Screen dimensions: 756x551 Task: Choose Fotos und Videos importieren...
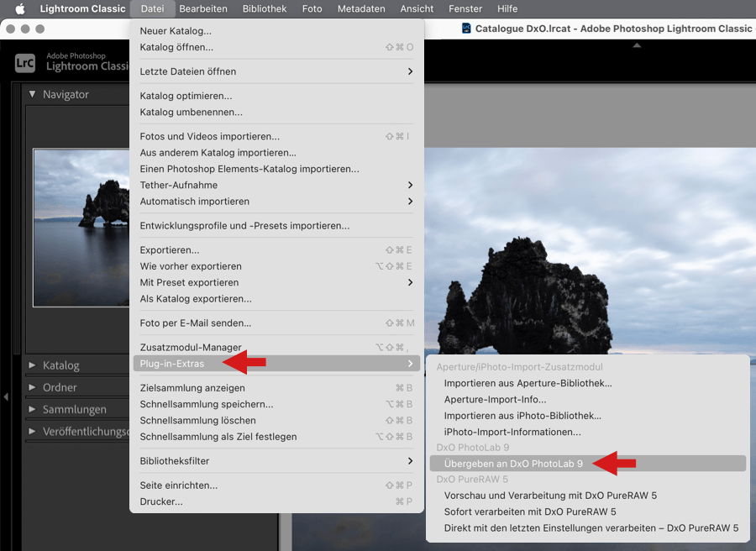276,136
